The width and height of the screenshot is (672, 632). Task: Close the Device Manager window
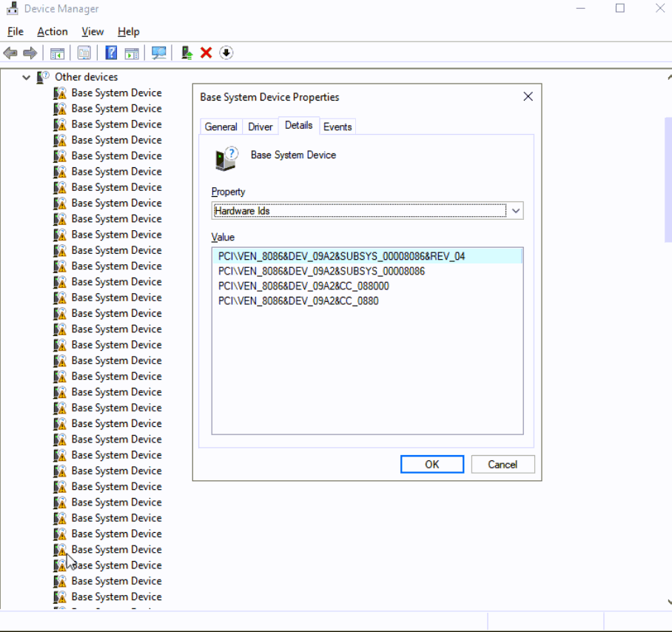pos(660,8)
